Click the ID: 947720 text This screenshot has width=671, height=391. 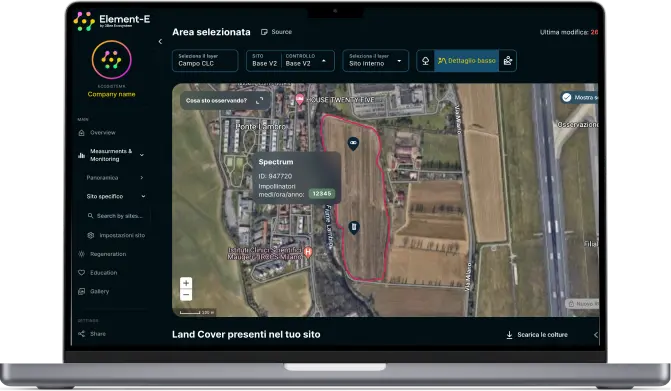click(x=275, y=176)
